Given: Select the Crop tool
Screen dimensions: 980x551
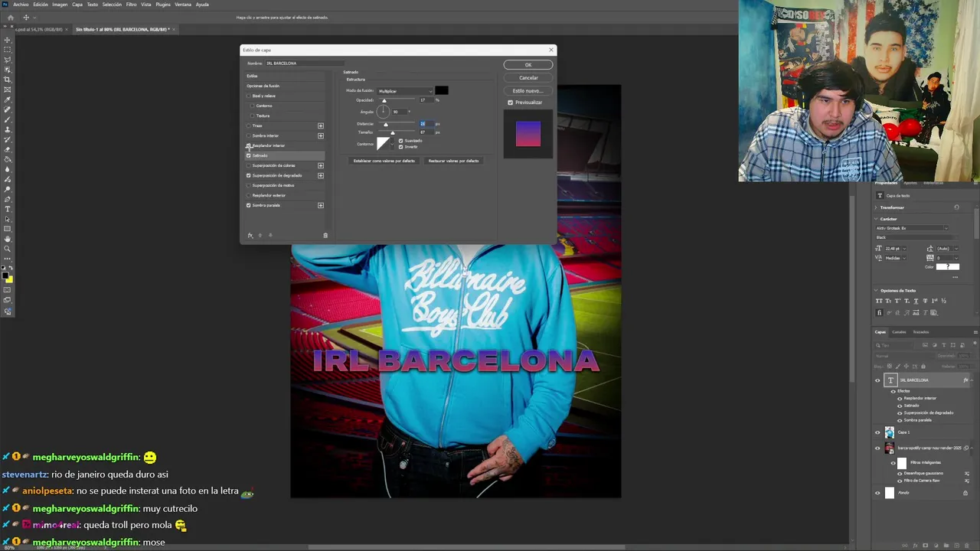Looking at the screenshot, I should pyautogui.click(x=8, y=80).
